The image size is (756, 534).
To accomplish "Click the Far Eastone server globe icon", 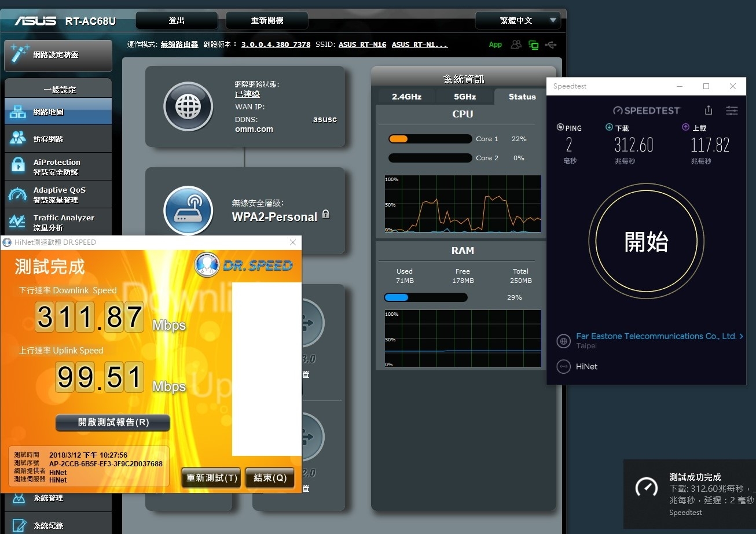I will point(563,341).
